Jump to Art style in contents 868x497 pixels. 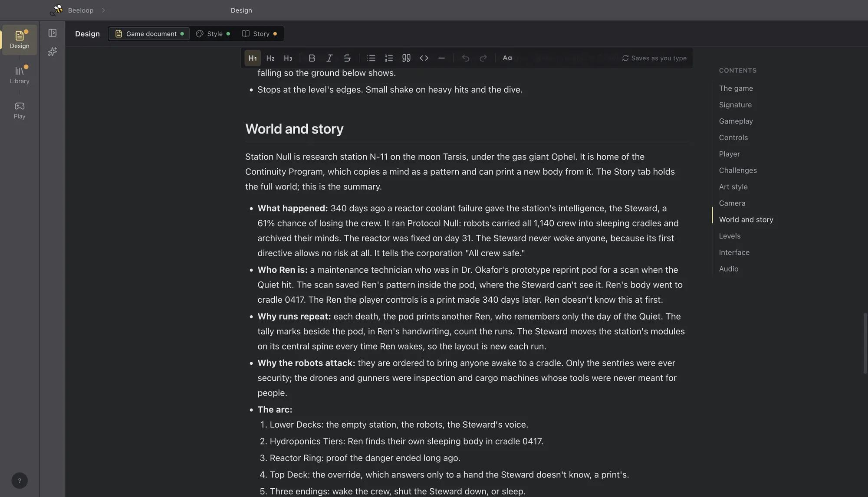click(733, 187)
